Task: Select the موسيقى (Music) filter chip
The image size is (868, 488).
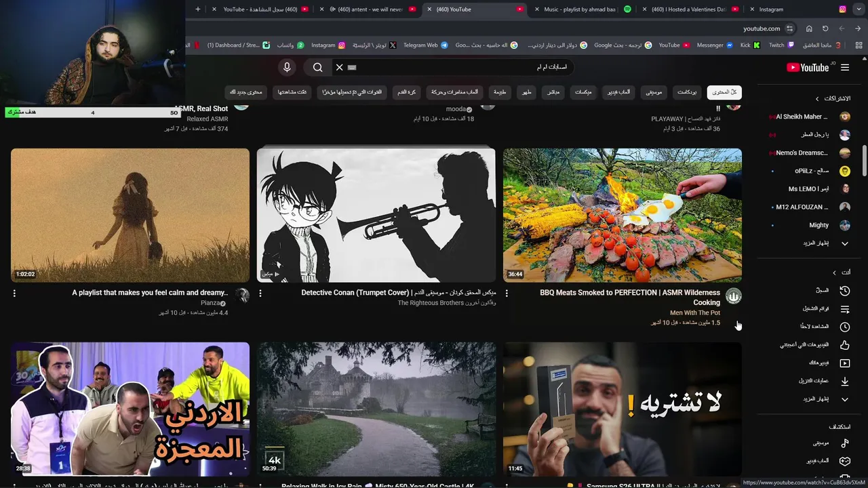Action: coord(654,92)
